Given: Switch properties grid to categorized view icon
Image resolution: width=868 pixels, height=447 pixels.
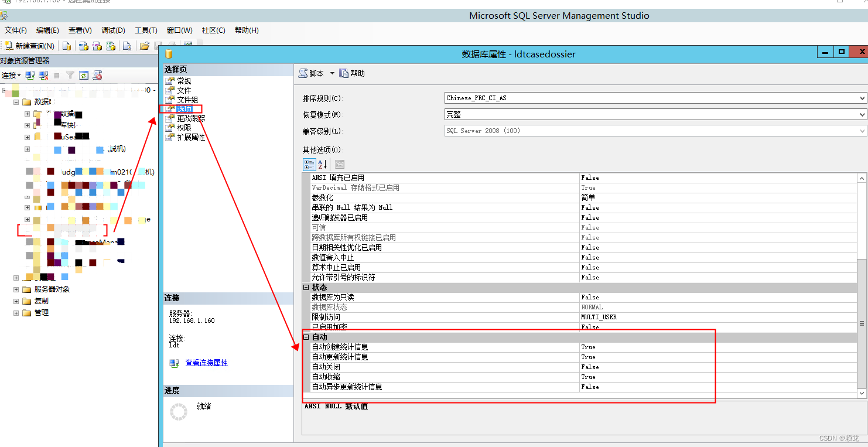Looking at the screenshot, I should point(309,165).
